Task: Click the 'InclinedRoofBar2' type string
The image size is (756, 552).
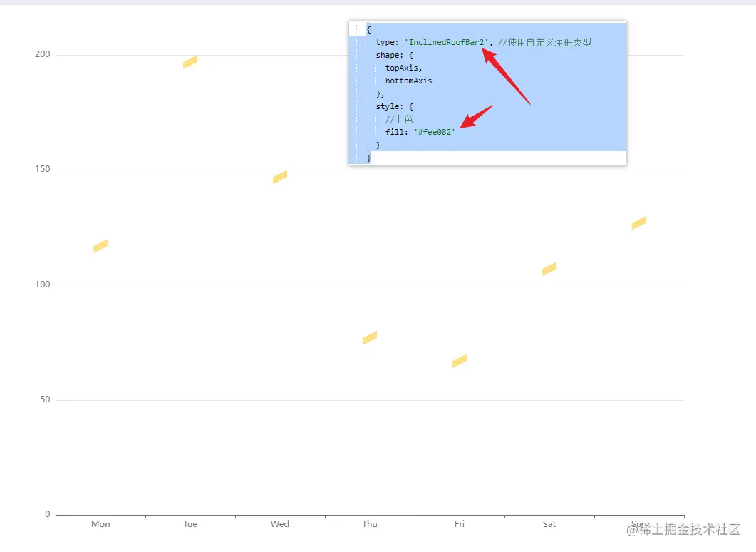Action: coord(445,42)
